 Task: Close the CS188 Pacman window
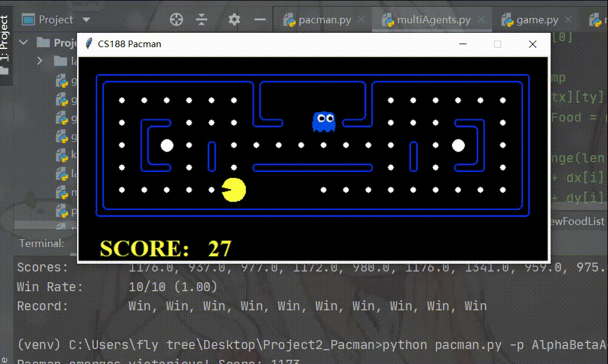click(533, 44)
